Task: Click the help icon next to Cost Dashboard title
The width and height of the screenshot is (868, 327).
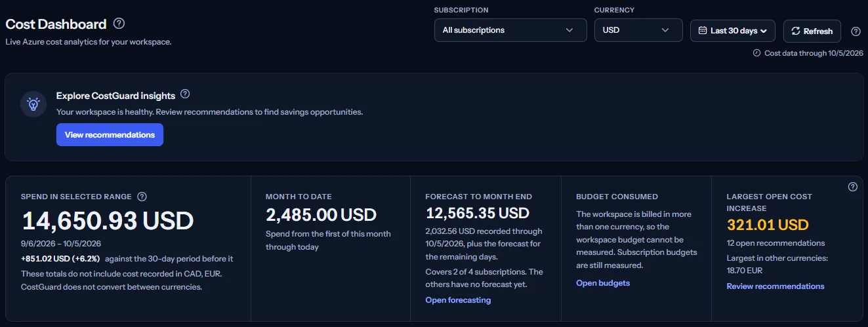Action: (x=119, y=24)
